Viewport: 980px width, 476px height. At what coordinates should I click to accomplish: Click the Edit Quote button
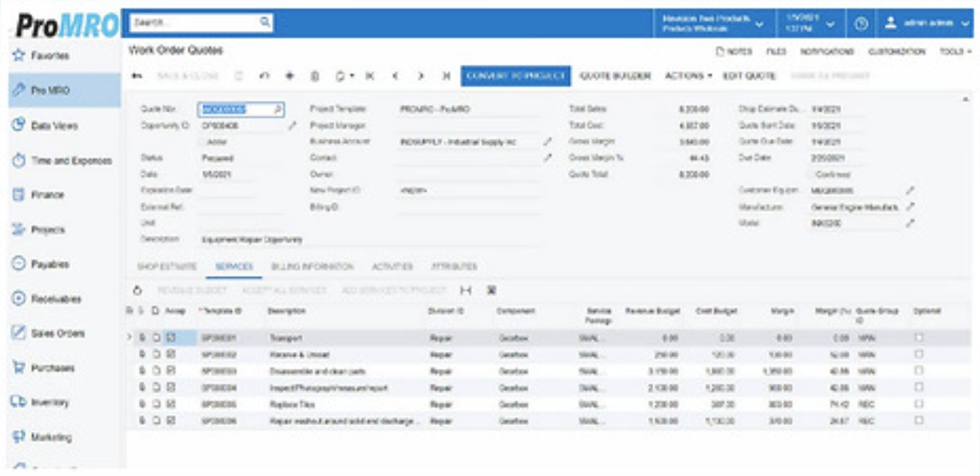tap(749, 76)
